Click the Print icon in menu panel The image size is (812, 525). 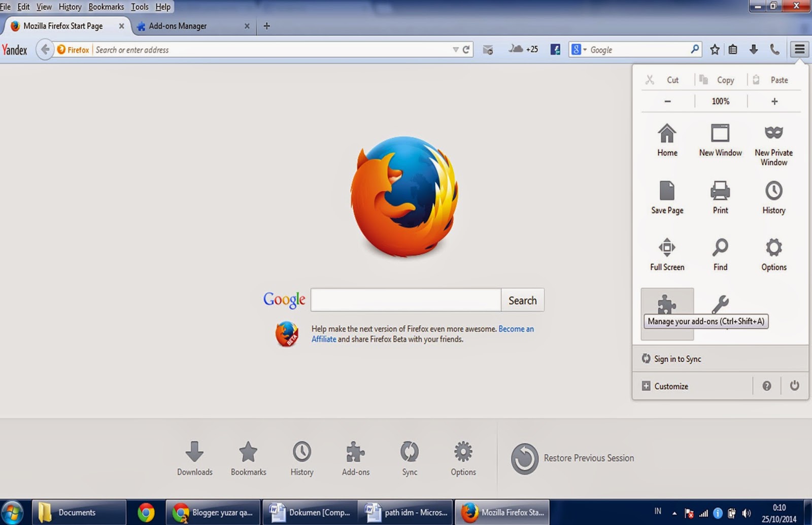click(x=720, y=197)
